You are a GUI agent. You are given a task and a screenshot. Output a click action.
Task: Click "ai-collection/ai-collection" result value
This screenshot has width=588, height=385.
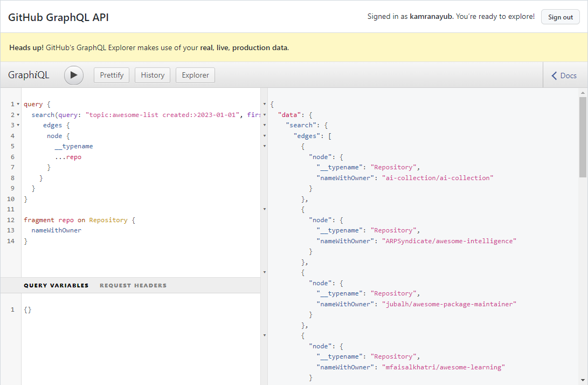tap(438, 178)
